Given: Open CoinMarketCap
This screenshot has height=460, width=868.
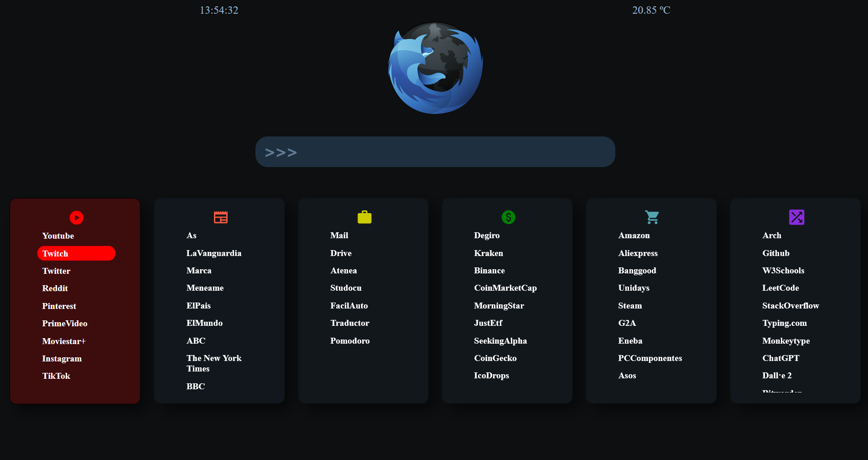Looking at the screenshot, I should click(505, 288).
